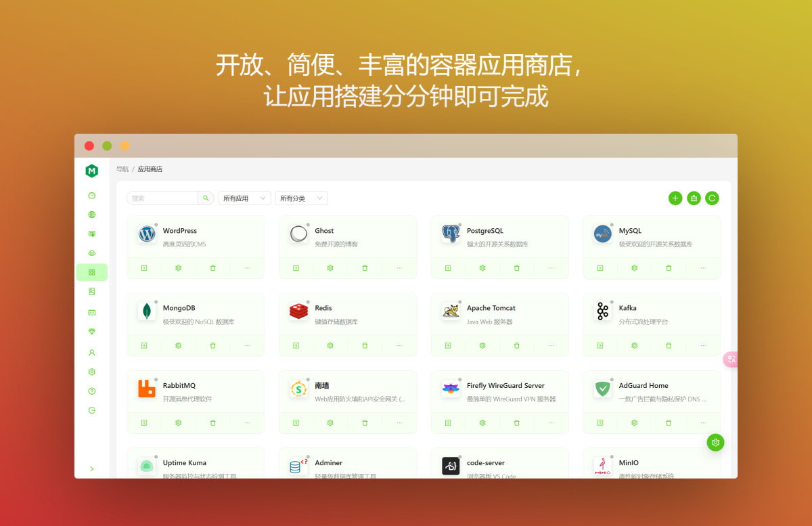Click the search magnifier icon
The height and width of the screenshot is (526, 812).
(206, 198)
